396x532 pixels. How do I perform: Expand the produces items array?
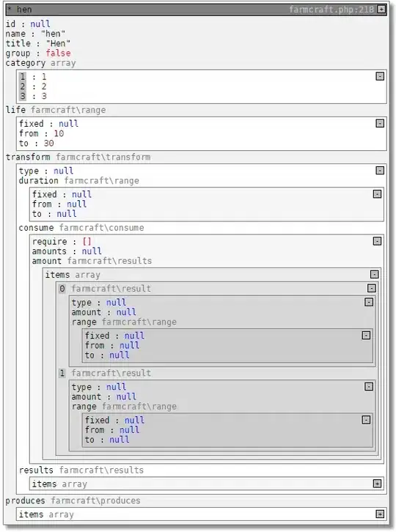point(380,514)
